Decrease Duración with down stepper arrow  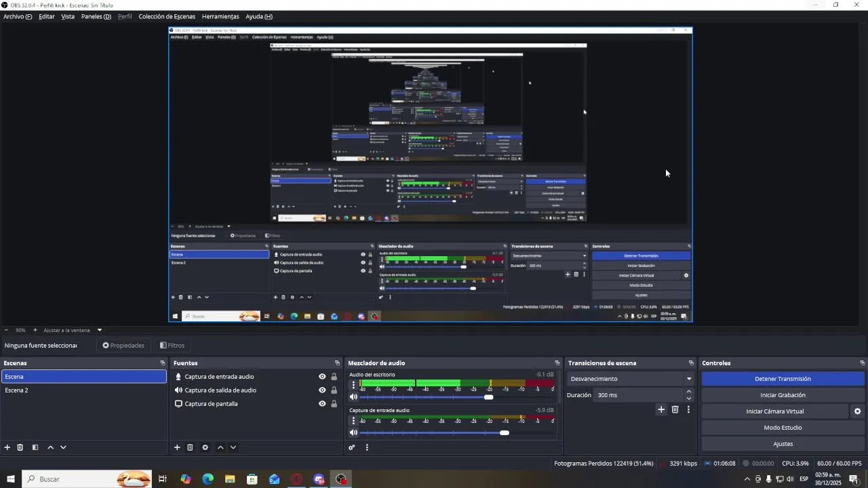(x=689, y=399)
